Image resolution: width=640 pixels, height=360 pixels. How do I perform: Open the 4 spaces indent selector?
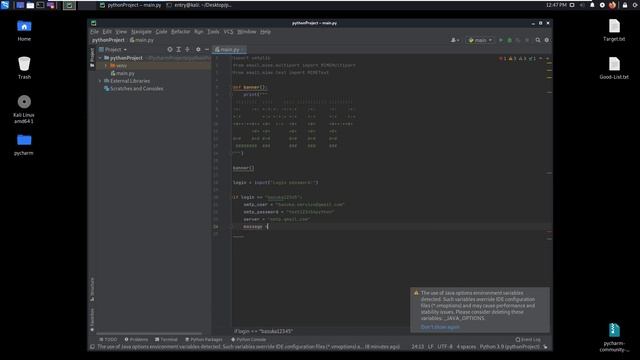pyautogui.click(x=466, y=347)
